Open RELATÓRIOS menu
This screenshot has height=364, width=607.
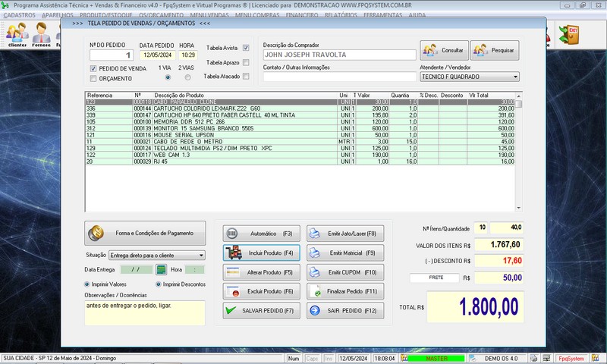pos(341,15)
